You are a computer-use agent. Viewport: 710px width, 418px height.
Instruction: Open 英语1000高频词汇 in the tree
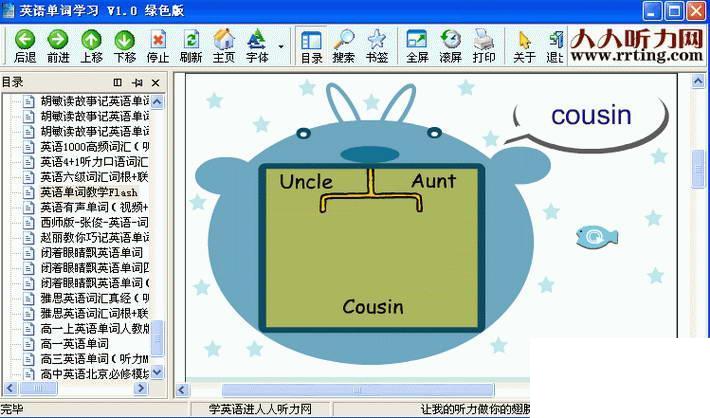94,147
